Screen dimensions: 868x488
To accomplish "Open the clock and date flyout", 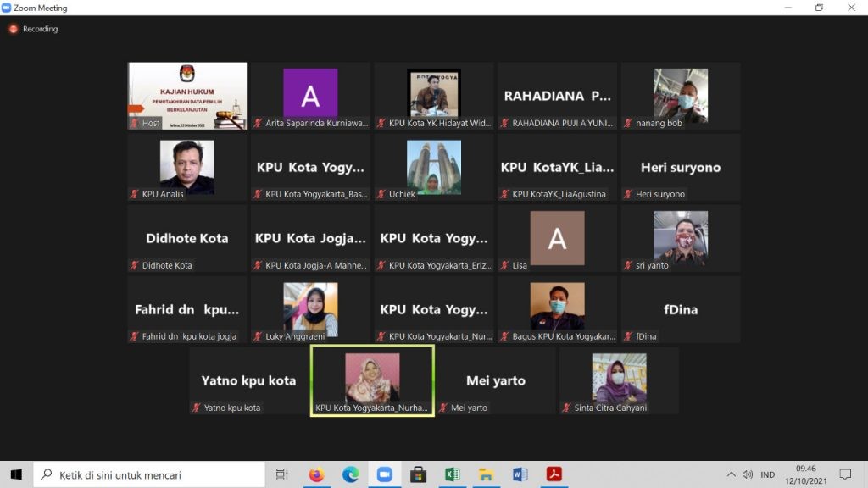I will click(x=805, y=474).
